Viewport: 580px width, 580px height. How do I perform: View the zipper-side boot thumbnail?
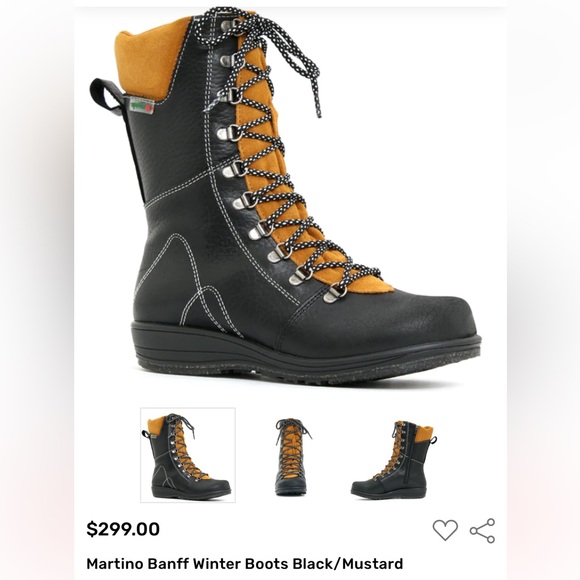click(394, 459)
